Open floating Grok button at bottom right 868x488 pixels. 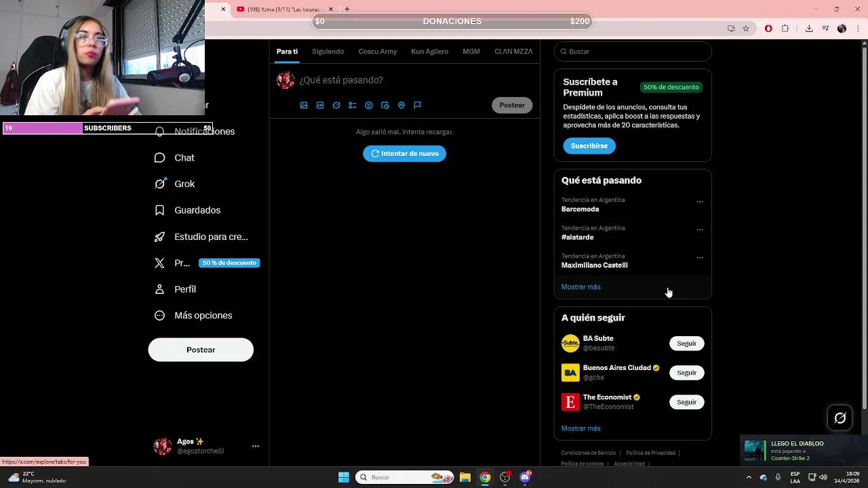click(x=840, y=418)
